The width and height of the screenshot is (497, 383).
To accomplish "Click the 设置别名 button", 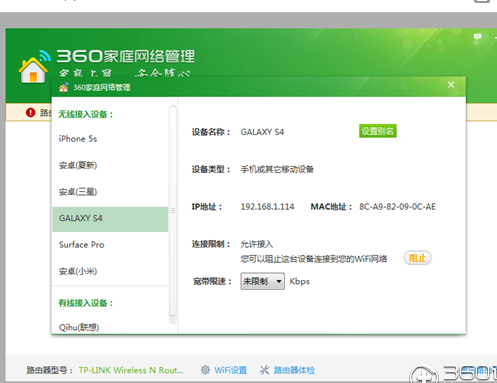I will [378, 131].
